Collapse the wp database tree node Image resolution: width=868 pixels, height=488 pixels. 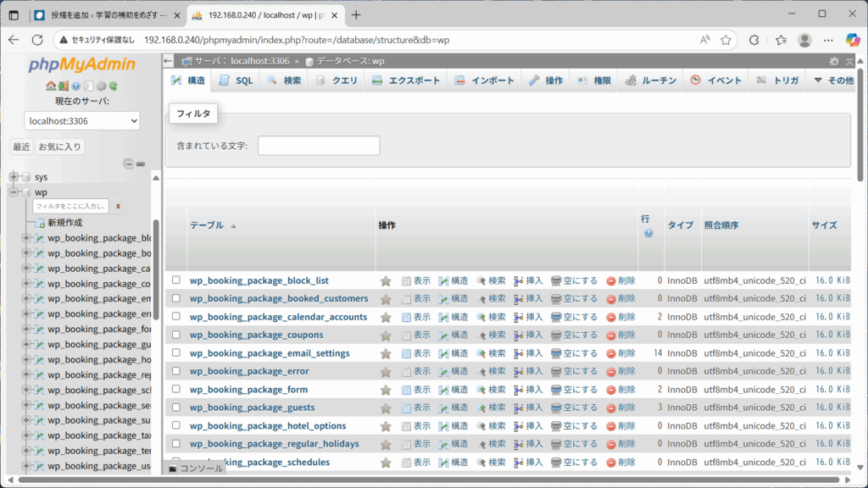tap(14, 192)
